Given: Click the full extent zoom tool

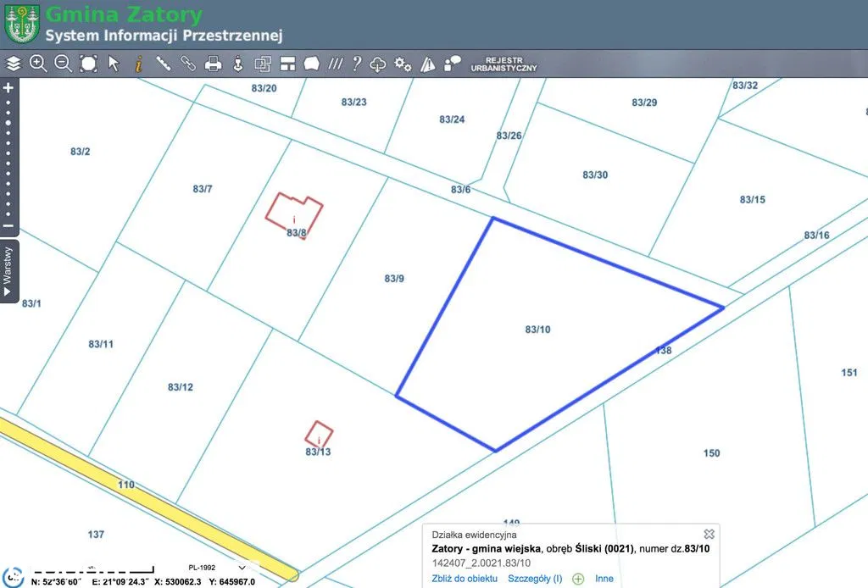Looking at the screenshot, I should pyautogui.click(x=88, y=64).
